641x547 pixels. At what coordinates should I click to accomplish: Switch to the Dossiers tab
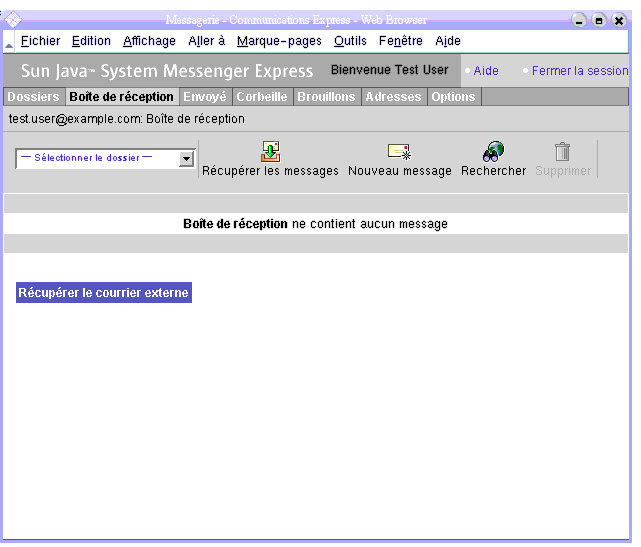pyautogui.click(x=34, y=97)
